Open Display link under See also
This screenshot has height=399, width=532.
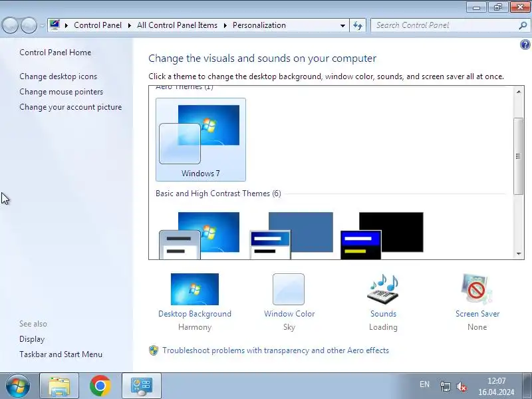32,339
